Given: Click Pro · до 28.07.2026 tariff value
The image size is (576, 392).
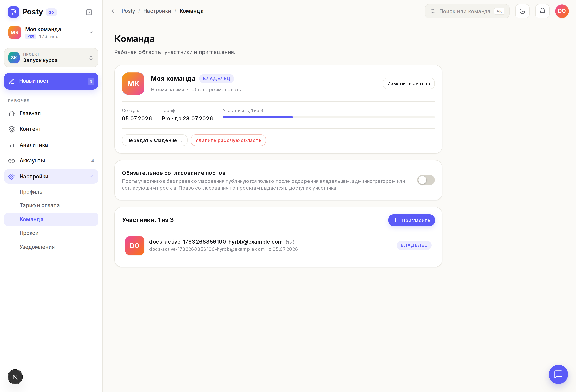Looking at the screenshot, I should 187,118.
